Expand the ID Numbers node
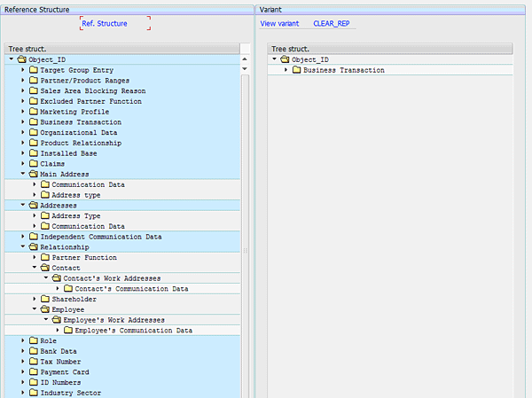The width and height of the screenshot is (532, 398). click(23, 382)
